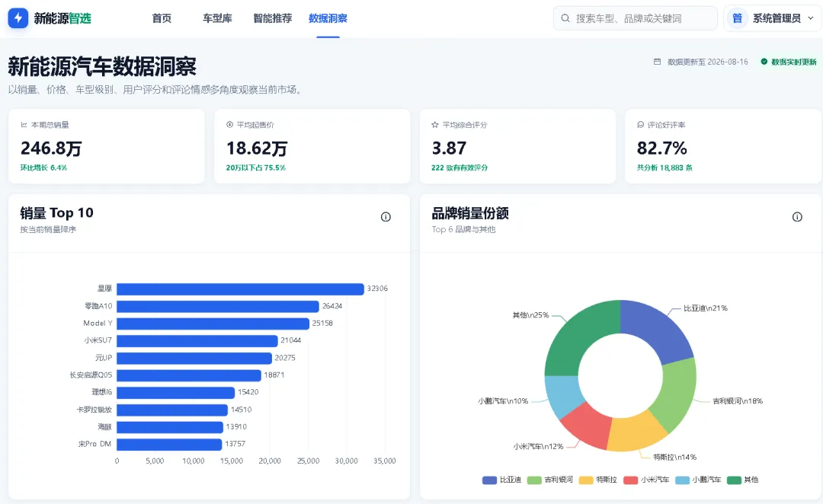Screen dimensions: 823x504
Task: Toggle 特斯拉 legend swatch
Action: [586, 480]
